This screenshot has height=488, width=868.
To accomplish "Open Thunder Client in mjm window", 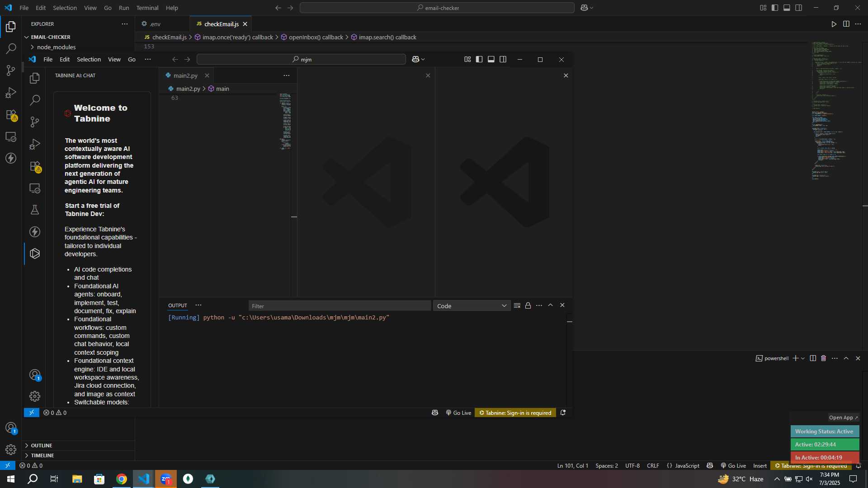I will 35,232.
